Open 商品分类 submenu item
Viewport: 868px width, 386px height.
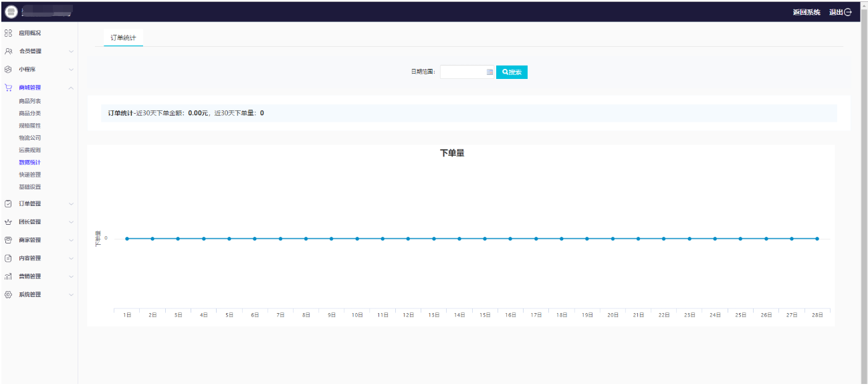[29, 113]
